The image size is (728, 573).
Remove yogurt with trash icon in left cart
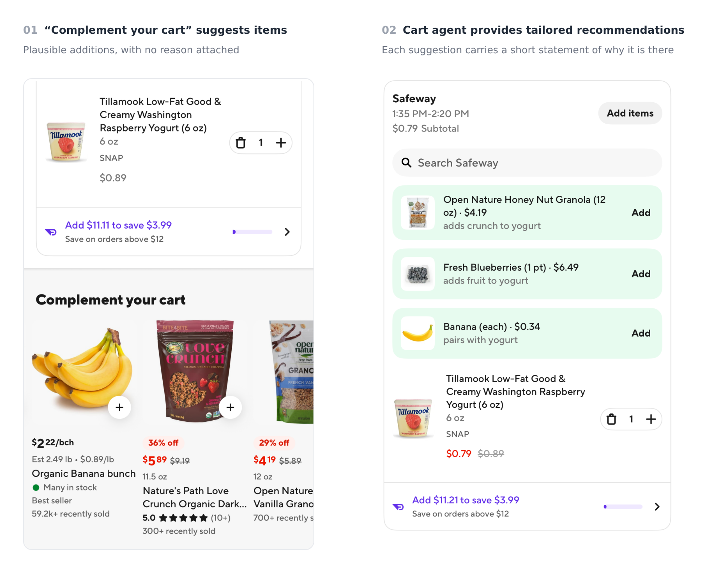[241, 143]
